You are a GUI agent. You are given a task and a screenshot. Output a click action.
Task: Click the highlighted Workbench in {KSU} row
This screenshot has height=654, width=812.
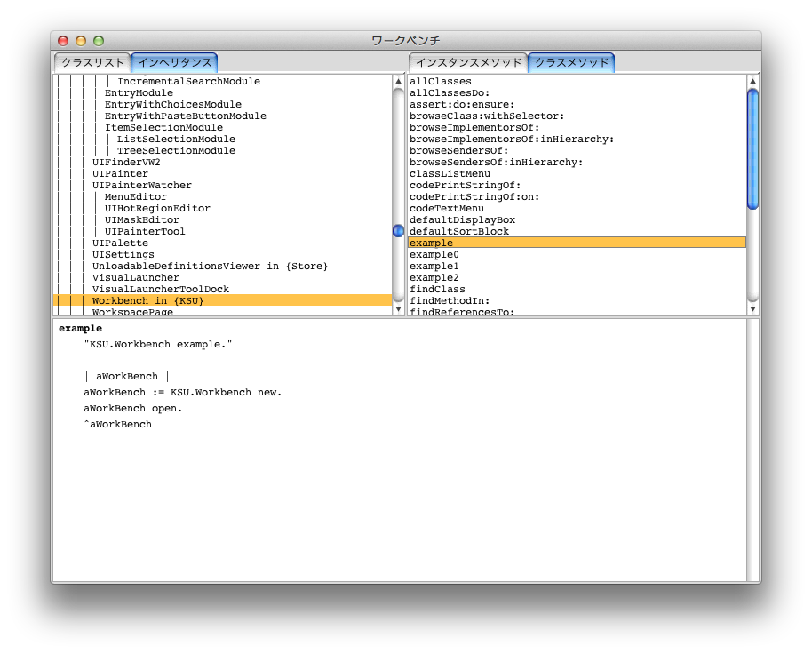point(223,301)
